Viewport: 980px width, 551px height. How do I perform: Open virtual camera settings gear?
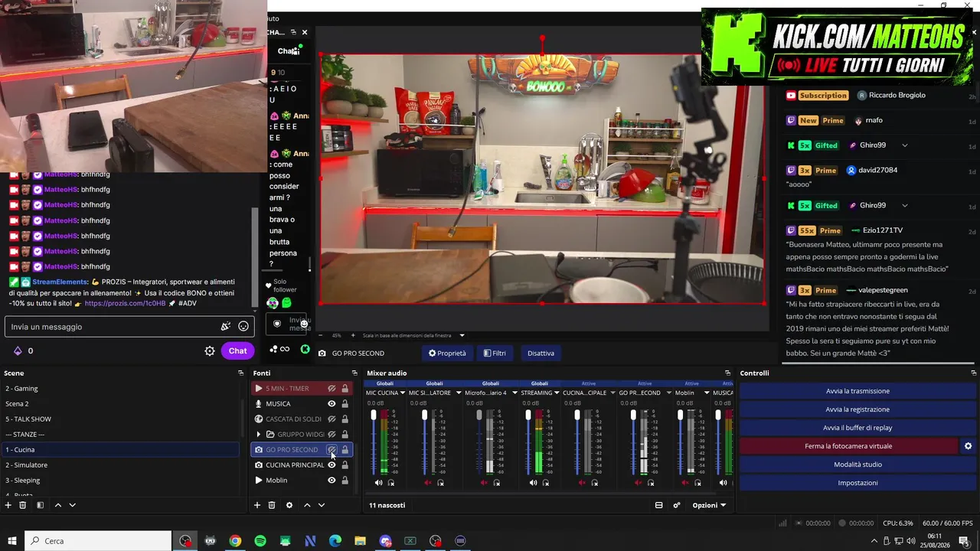click(968, 446)
